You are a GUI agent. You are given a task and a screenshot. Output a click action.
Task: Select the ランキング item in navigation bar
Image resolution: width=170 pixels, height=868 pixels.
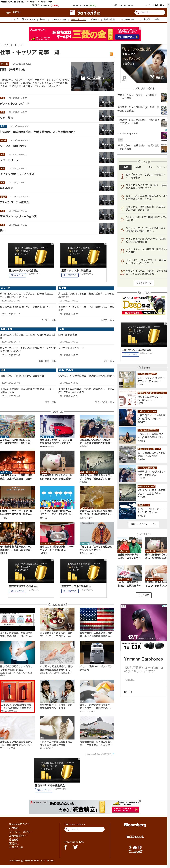coord(144,20)
